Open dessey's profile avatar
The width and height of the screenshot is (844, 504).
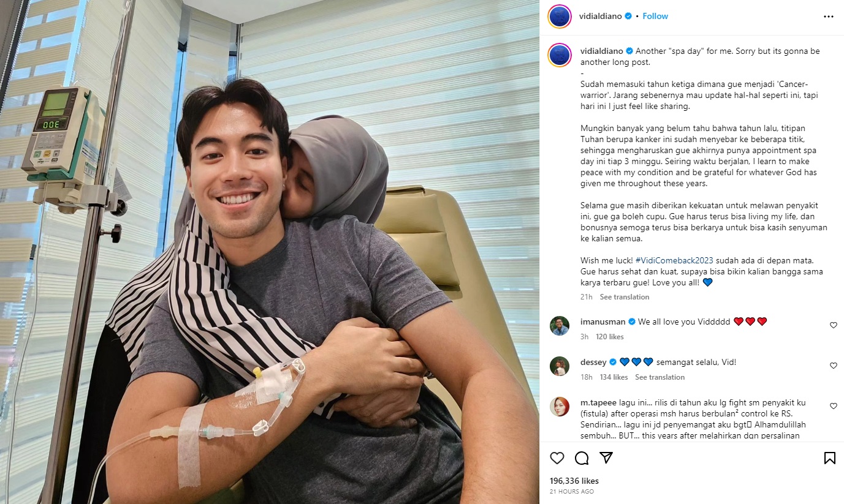560,366
